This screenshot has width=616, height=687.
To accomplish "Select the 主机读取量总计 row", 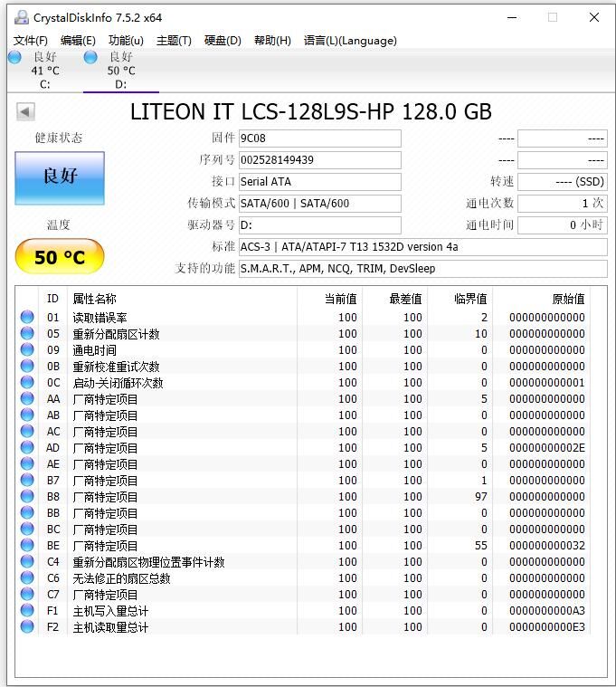I will (x=302, y=627).
